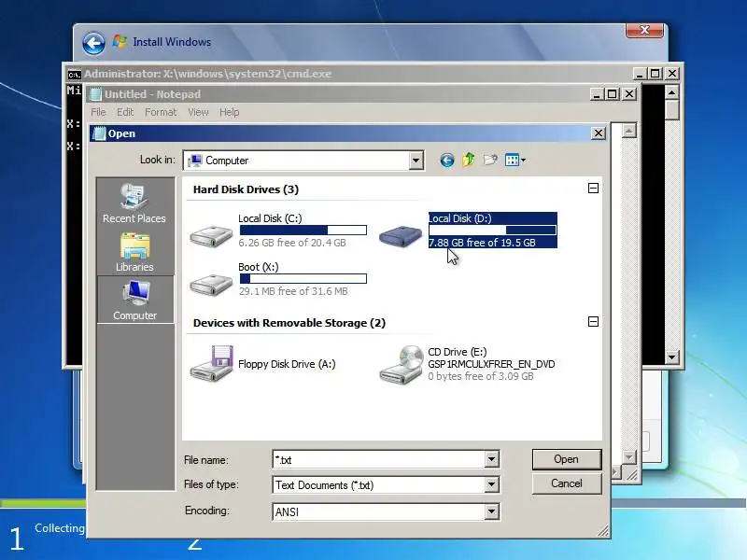Open Recent Places in the sidebar
Image resolution: width=747 pixels, height=560 pixels.
[x=134, y=203]
